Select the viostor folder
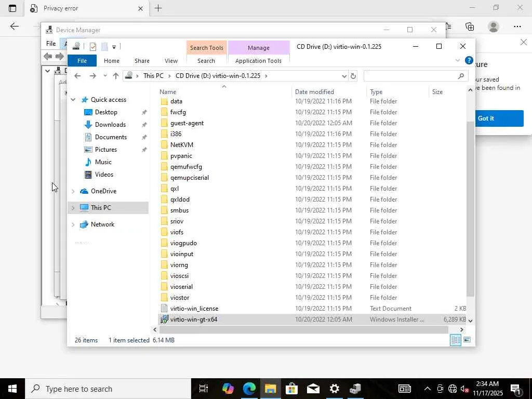 [179, 298]
